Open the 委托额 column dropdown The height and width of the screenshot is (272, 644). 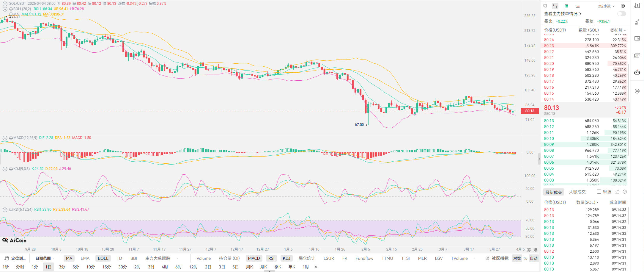[x=618, y=30]
